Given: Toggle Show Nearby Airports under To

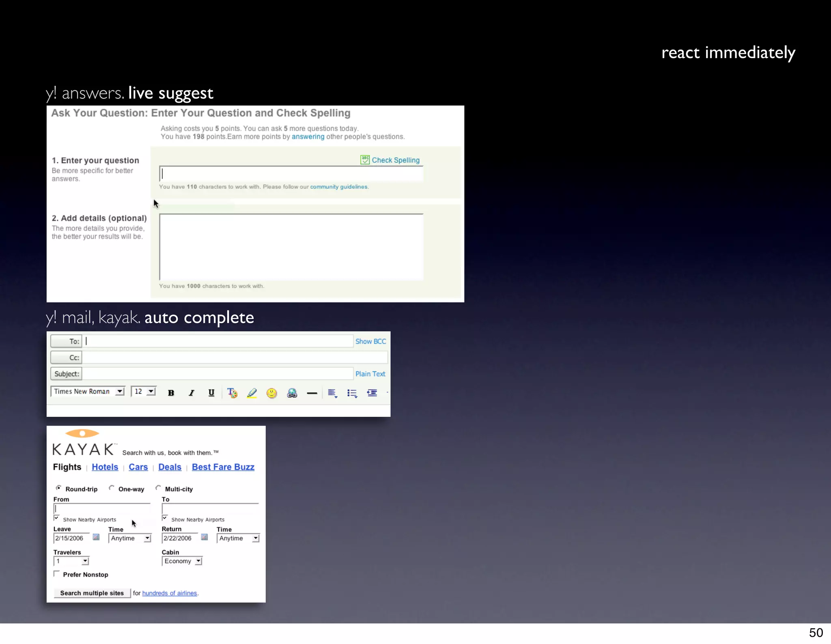Looking at the screenshot, I should coord(165,518).
